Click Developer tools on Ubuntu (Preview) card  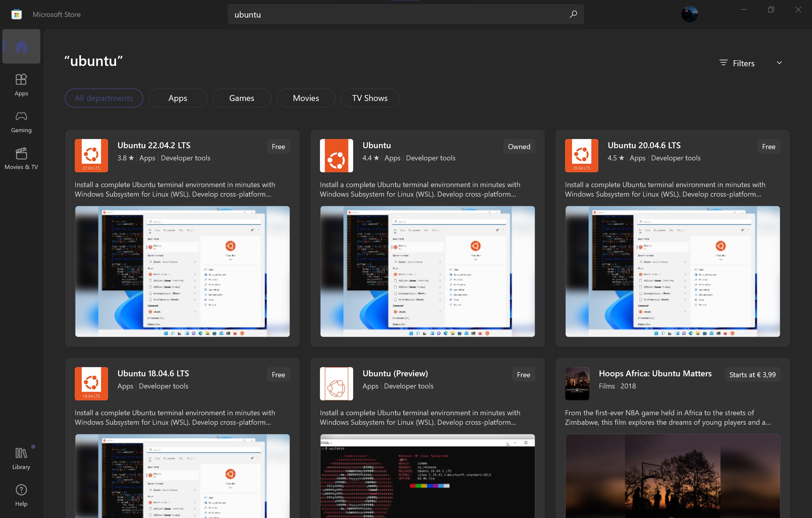point(409,386)
